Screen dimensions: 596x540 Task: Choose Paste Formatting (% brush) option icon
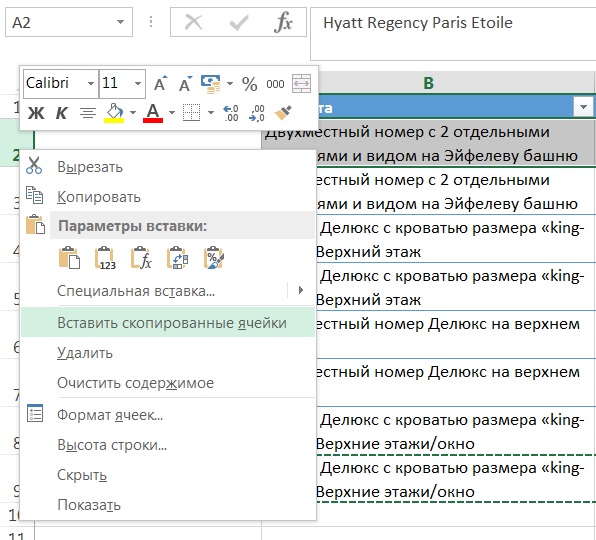click(214, 258)
